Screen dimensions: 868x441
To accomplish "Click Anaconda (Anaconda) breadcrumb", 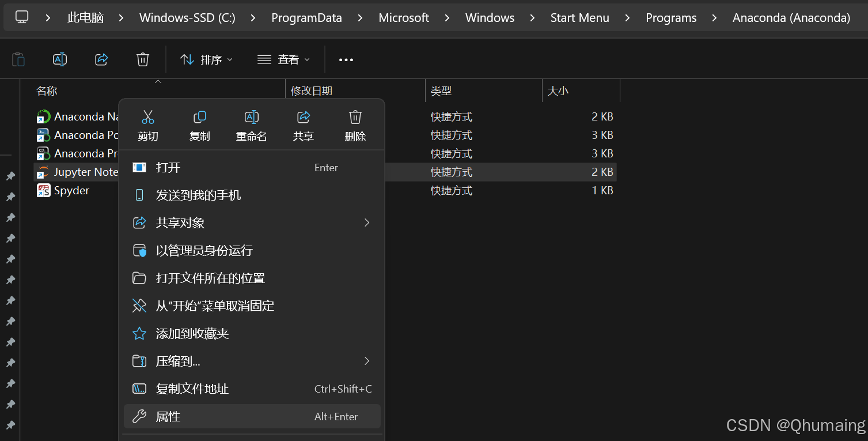I will click(x=791, y=18).
